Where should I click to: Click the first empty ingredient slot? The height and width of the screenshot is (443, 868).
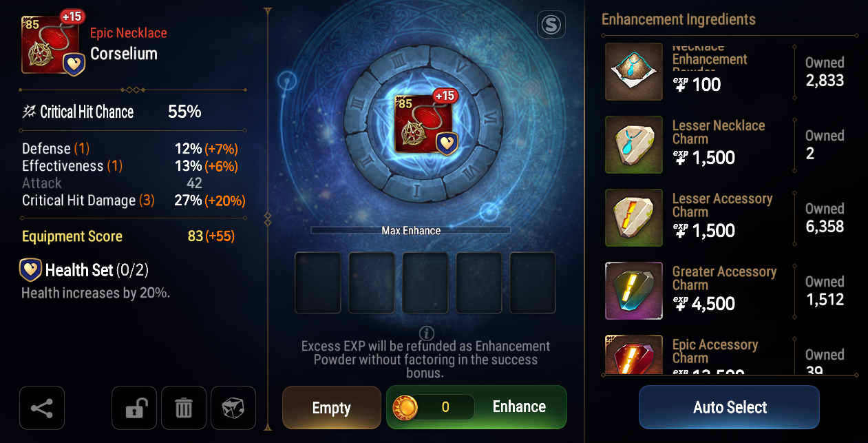pyautogui.click(x=318, y=282)
